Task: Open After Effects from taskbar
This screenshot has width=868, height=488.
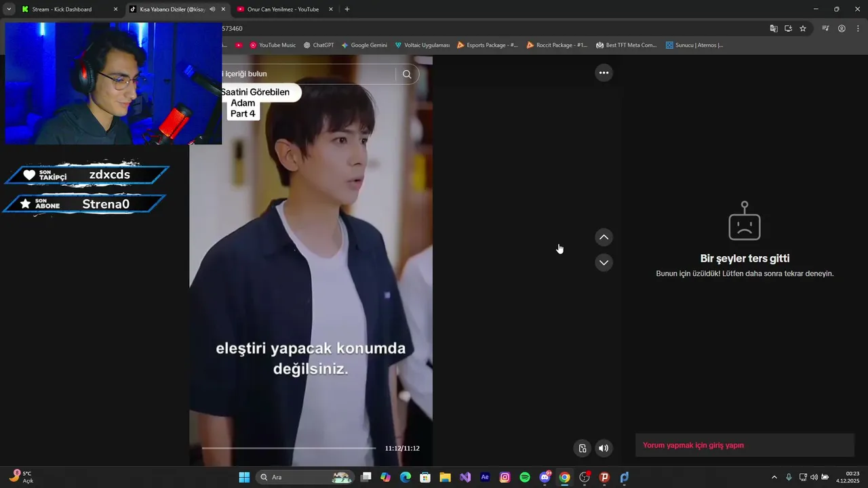Action: point(485,477)
